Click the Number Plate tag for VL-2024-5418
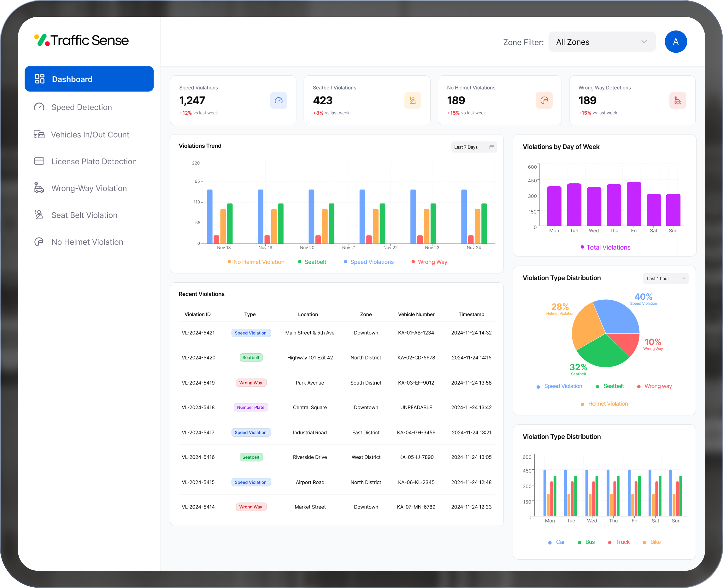723x588 pixels. click(250, 407)
